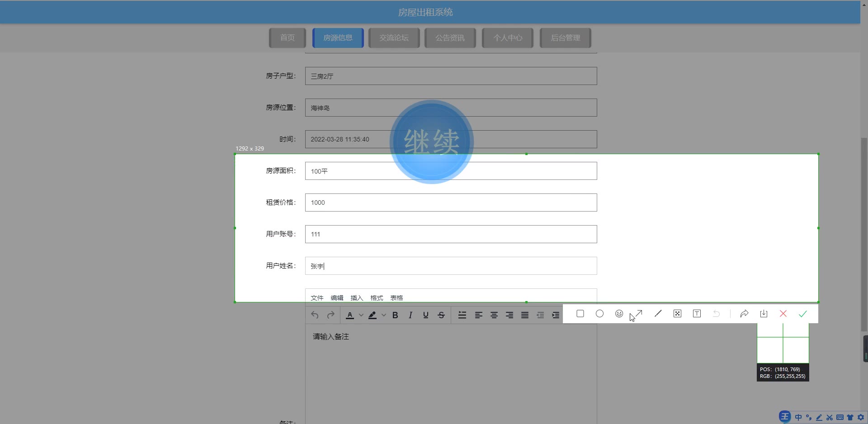The width and height of the screenshot is (868, 424).
Task: Click the 用户姓名 input field
Action: click(451, 266)
